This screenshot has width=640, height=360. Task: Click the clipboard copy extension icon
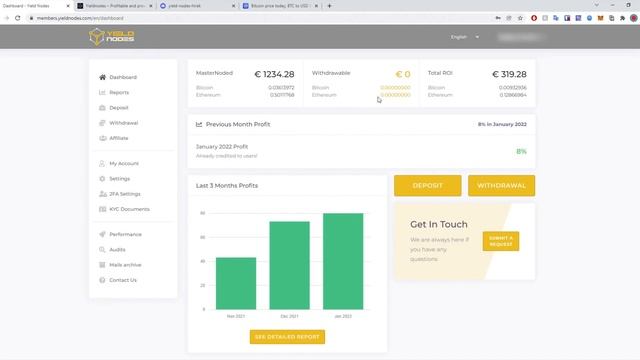pos(611,18)
